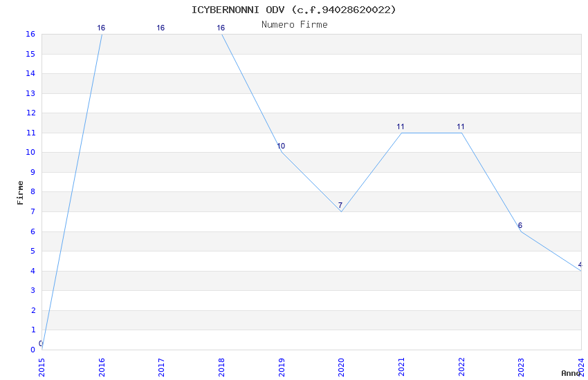The height and width of the screenshot is (380, 588).
Task: Click data label 10 for year 2019
Action: click(x=281, y=146)
